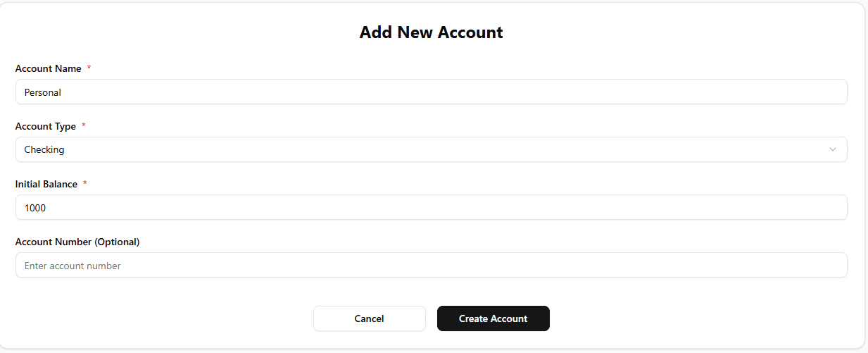Click the Add New Account heading
The height and width of the screenshot is (353, 868).
point(431,32)
